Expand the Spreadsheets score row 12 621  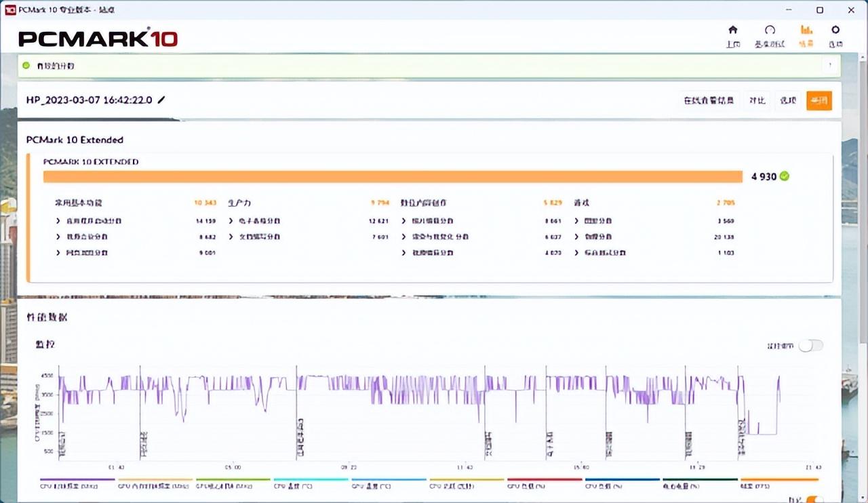click(x=309, y=221)
